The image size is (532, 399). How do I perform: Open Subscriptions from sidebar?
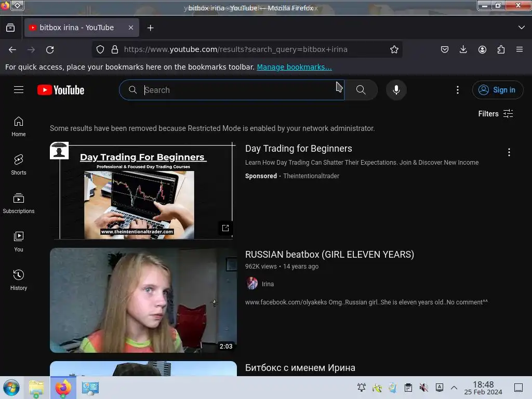click(19, 203)
